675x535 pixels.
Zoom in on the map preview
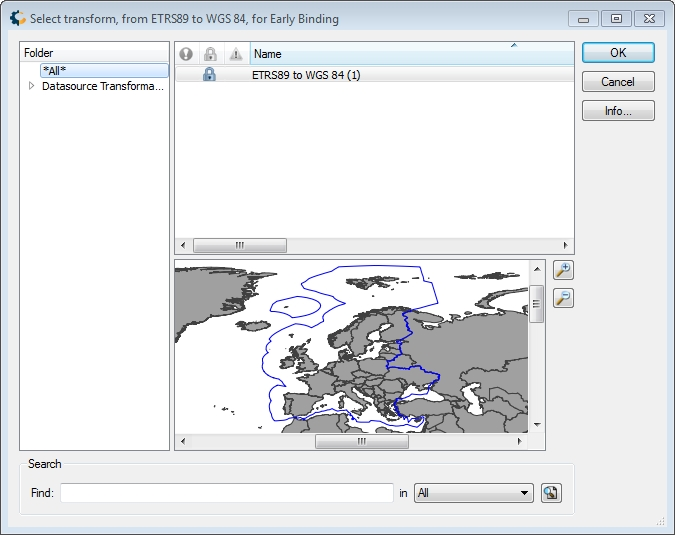pyautogui.click(x=563, y=270)
